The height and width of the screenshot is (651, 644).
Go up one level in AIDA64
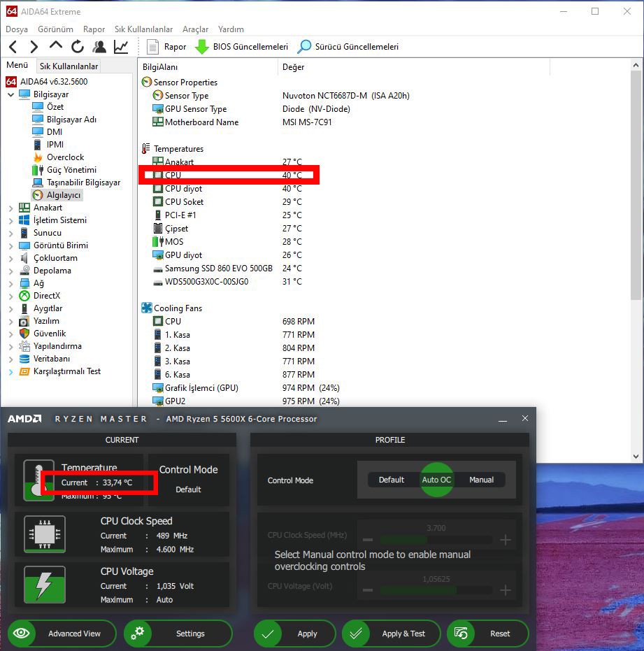[56, 45]
